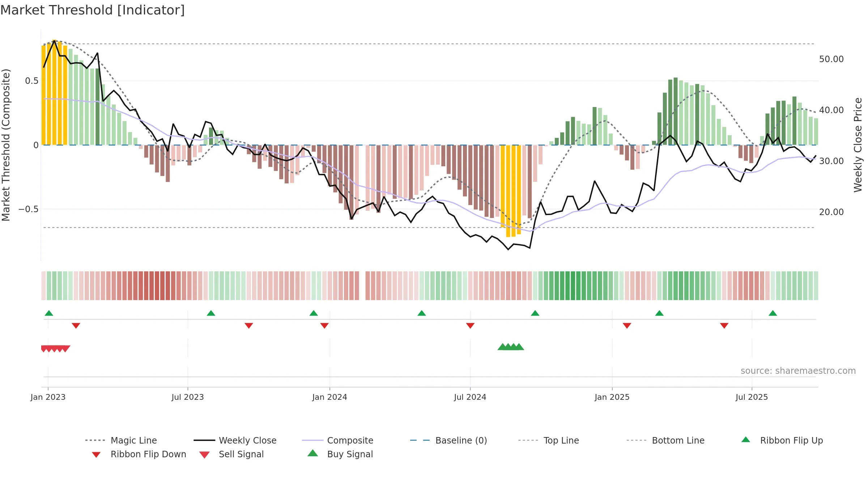Click the ribbon flip down marker just before Jan 2024
This screenshot has height=488, width=868.
tap(324, 326)
